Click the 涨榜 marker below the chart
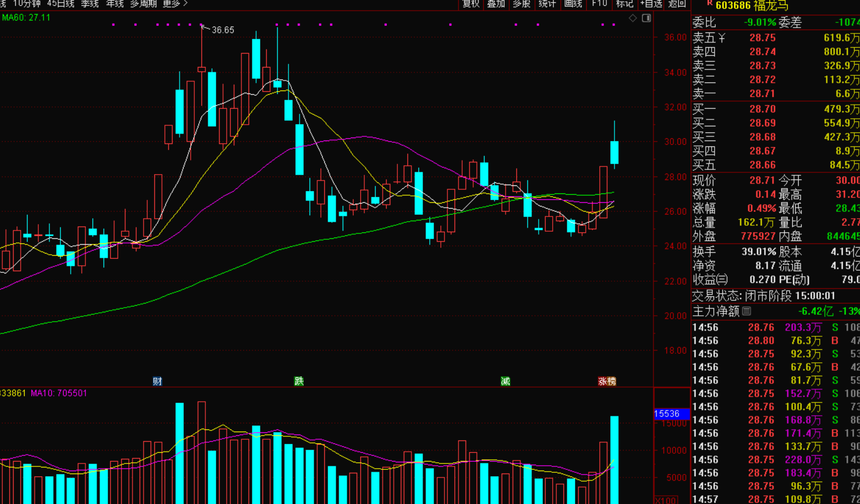 (607, 381)
